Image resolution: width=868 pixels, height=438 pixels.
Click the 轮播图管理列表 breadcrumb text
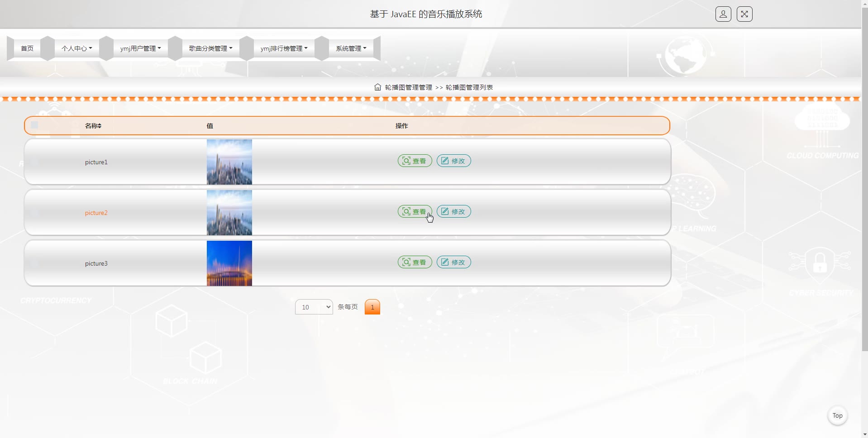coord(469,87)
